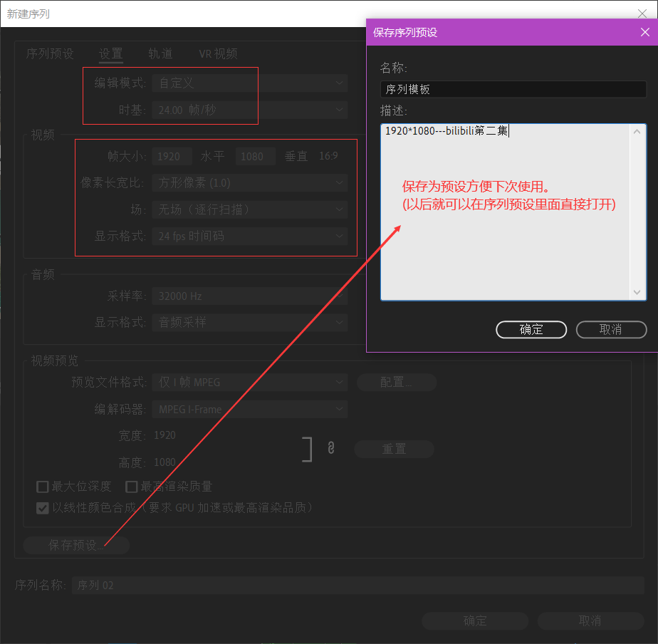Open the 时基 frame rate dropdown

click(x=250, y=110)
